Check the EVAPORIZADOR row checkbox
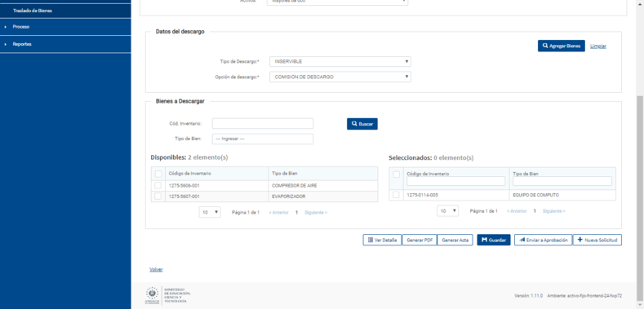 (158, 196)
